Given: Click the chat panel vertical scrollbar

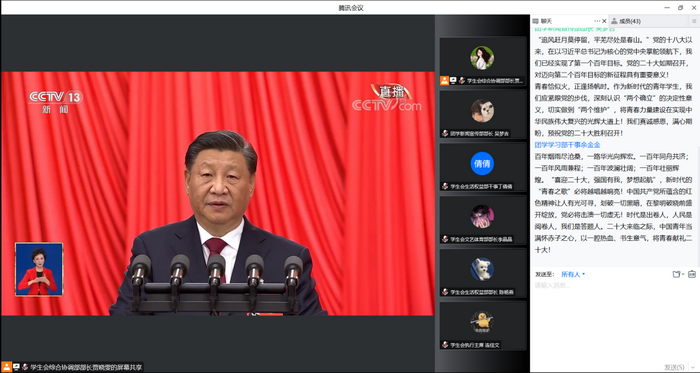Looking at the screenshot, I should [x=699, y=207].
